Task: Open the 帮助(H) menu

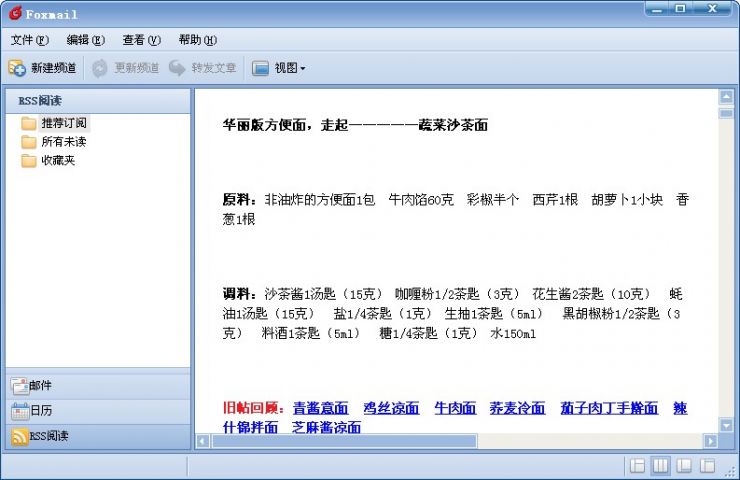Action: click(197, 40)
